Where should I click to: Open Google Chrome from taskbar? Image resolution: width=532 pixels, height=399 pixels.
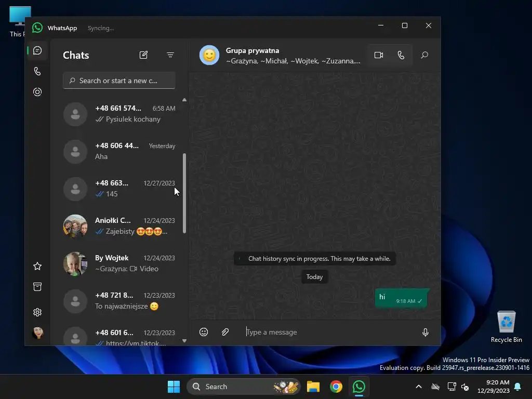pos(336,387)
